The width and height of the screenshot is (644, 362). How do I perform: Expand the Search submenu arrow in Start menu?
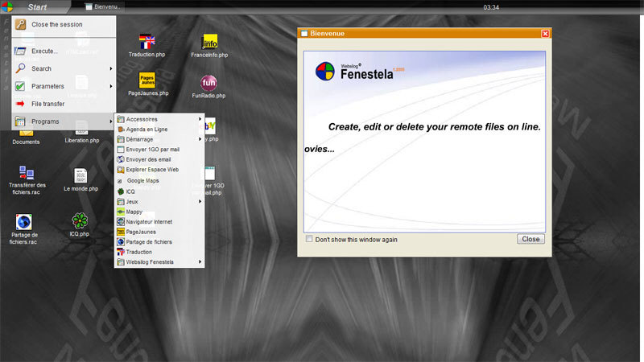(111, 68)
